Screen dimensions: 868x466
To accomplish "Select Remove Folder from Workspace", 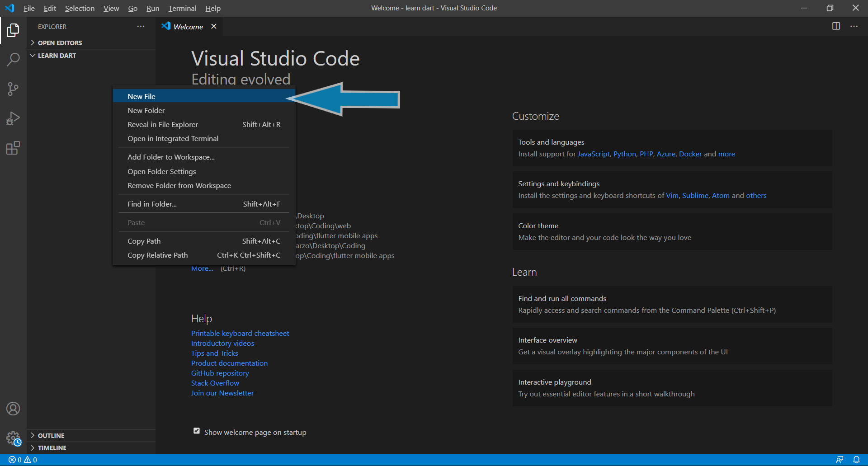I will point(204,185).
